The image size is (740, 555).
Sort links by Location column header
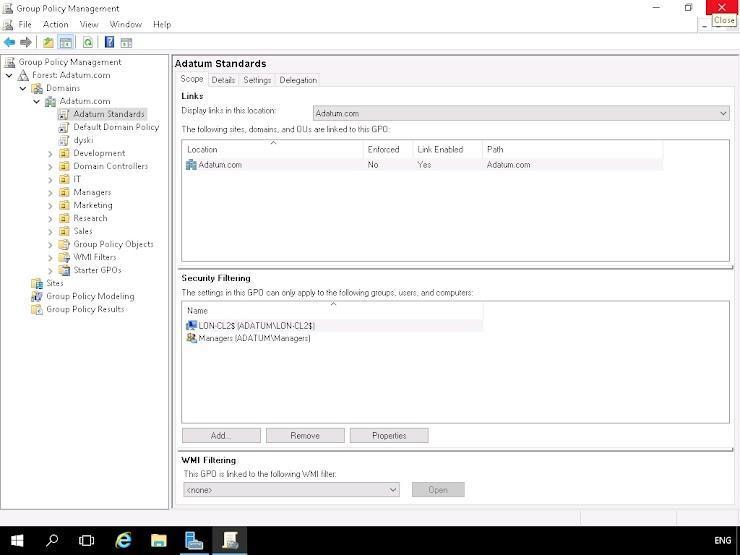click(273, 150)
